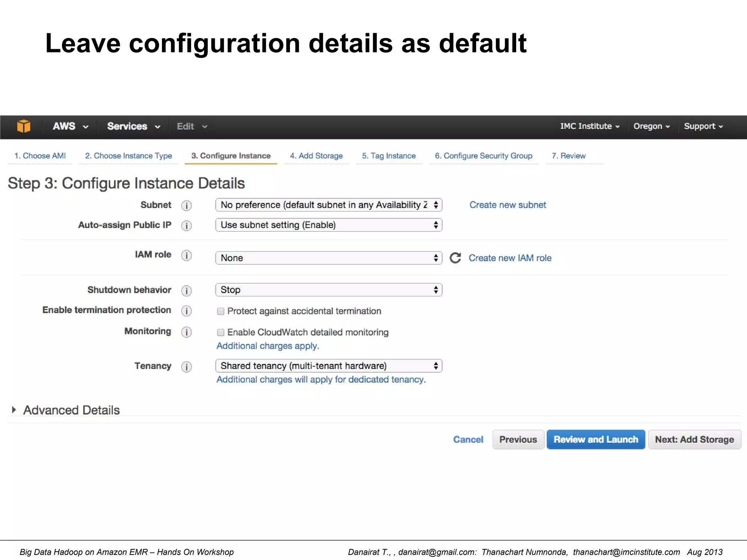
Task: Go to 1. Choose AMI step
Action: (40, 156)
